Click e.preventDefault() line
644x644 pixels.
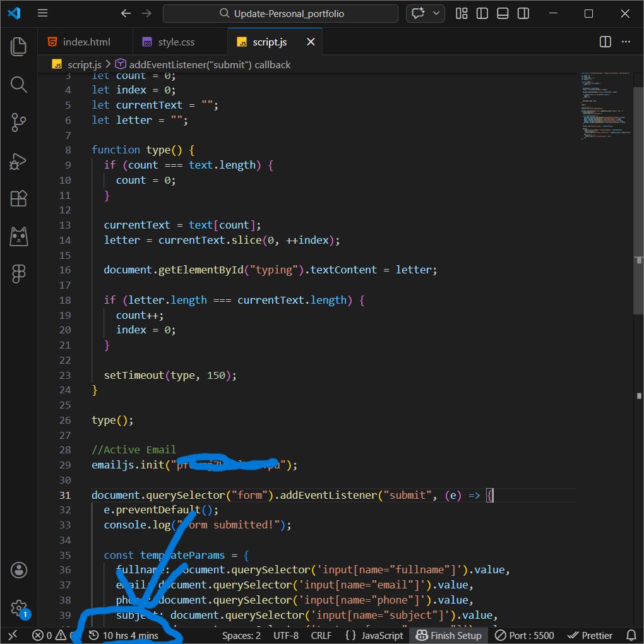[161, 510]
